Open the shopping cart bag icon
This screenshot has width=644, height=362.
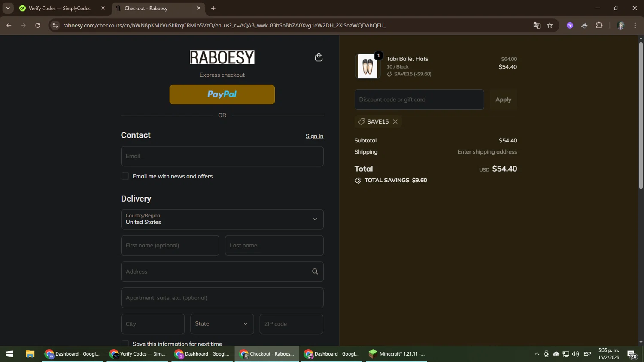(319, 57)
